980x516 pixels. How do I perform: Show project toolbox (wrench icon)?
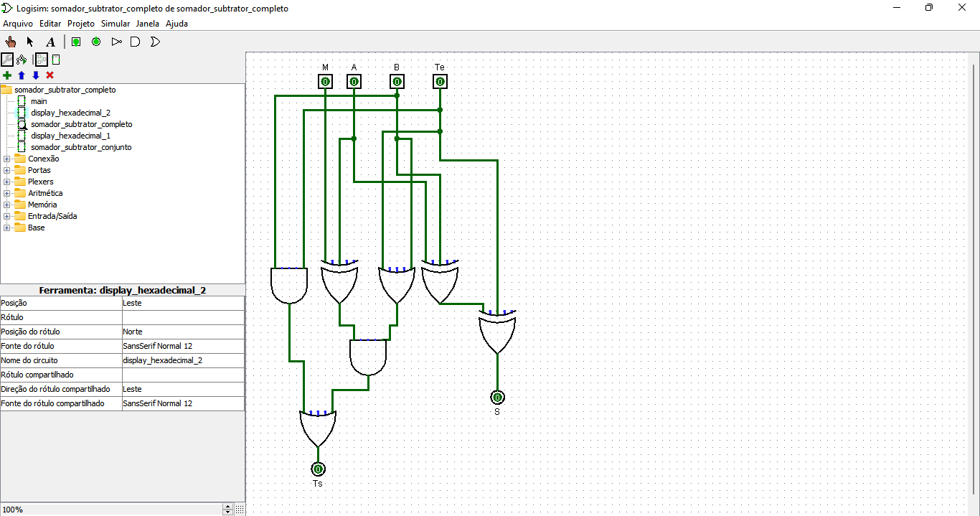(7, 60)
